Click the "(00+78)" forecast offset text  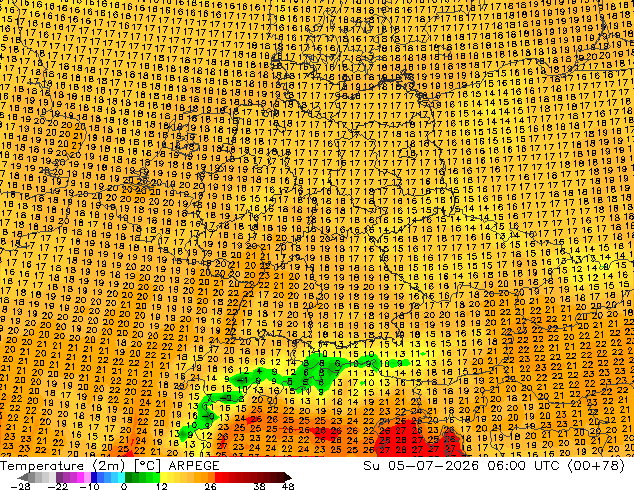pos(596,466)
